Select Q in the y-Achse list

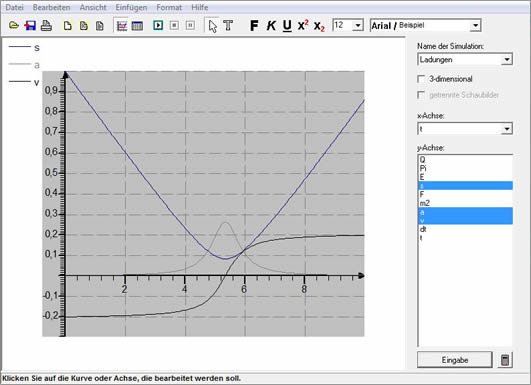click(465, 159)
